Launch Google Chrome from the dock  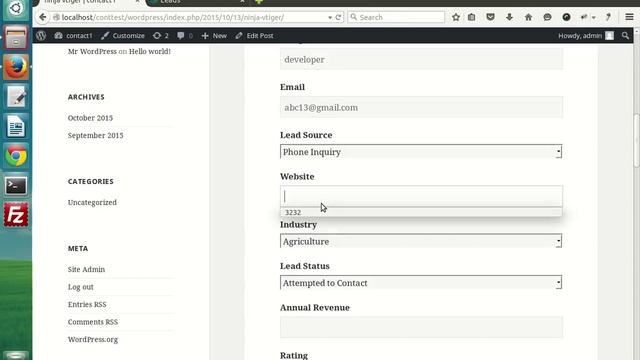(x=16, y=156)
